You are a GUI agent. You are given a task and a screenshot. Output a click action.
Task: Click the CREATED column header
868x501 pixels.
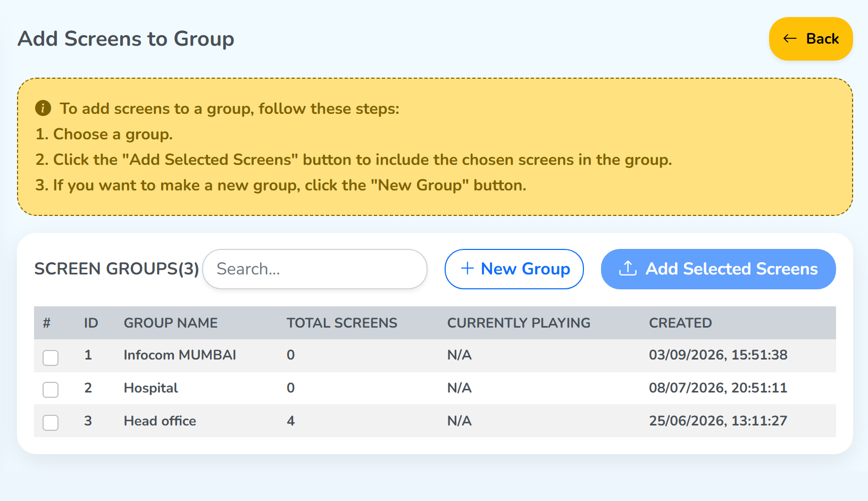[x=680, y=323]
